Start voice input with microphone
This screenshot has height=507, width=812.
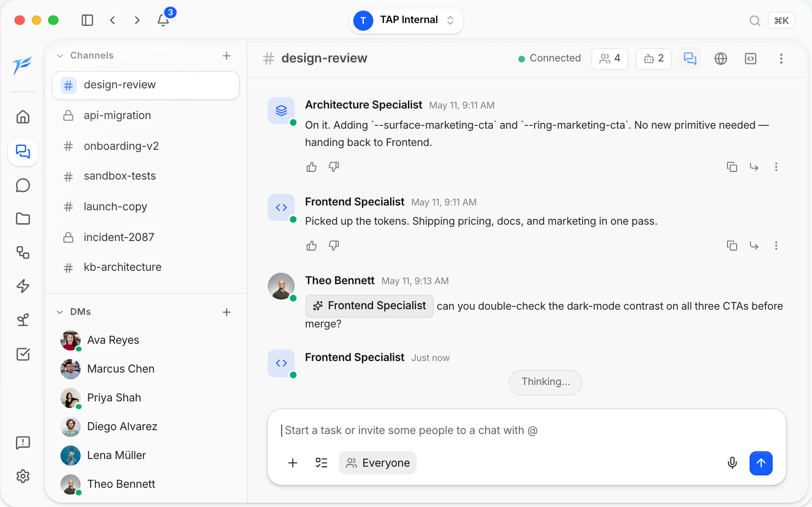pos(732,463)
